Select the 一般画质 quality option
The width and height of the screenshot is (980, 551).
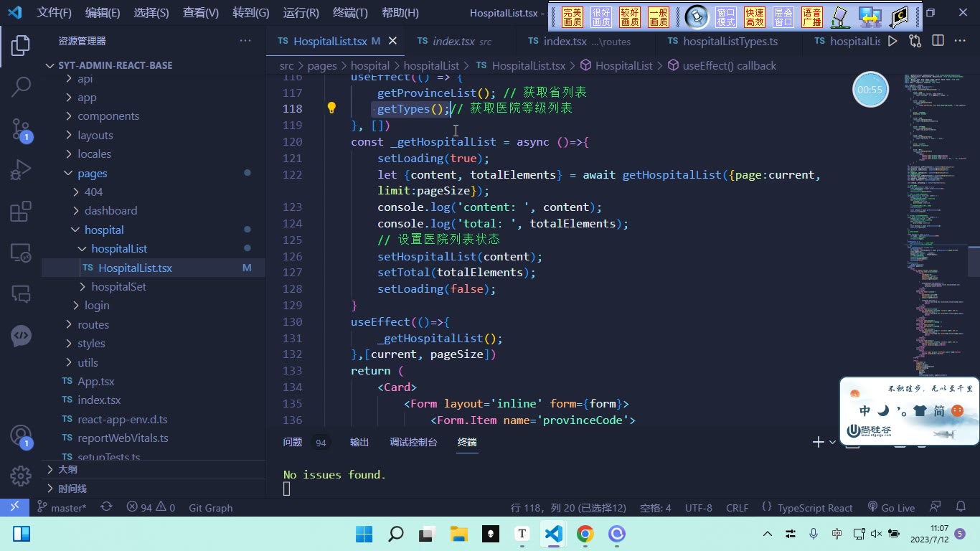(x=659, y=17)
